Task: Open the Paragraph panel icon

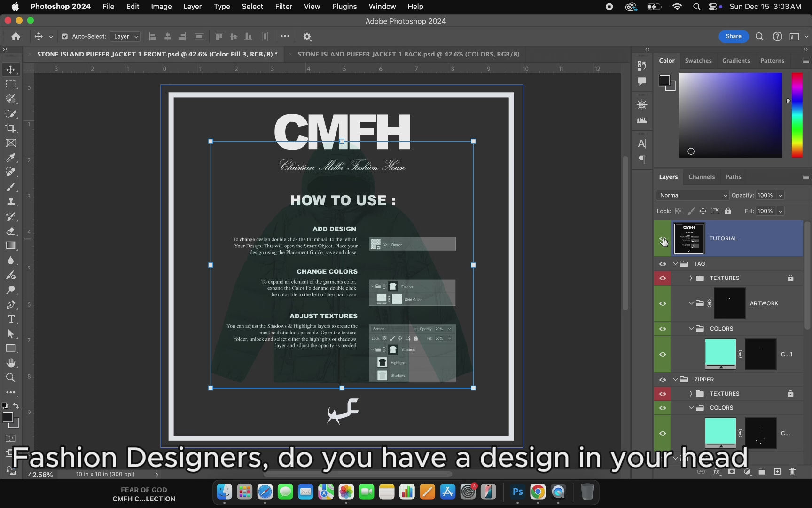Action: click(642, 159)
